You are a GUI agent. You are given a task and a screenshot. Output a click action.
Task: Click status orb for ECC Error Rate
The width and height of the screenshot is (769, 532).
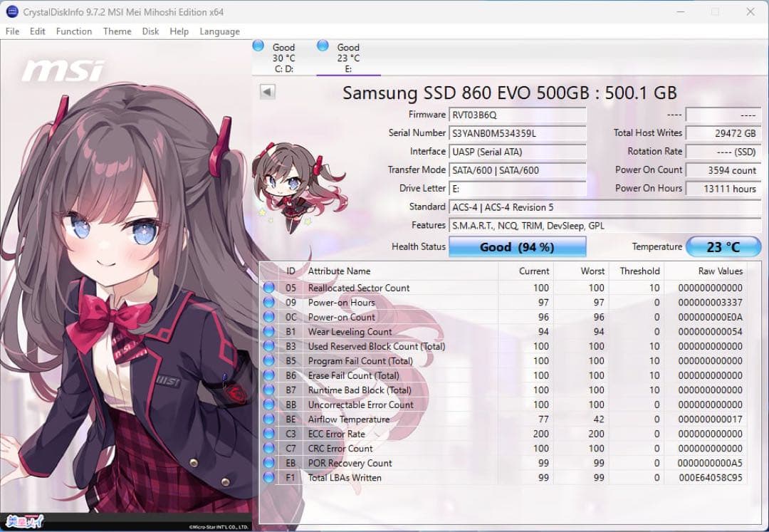click(268, 434)
